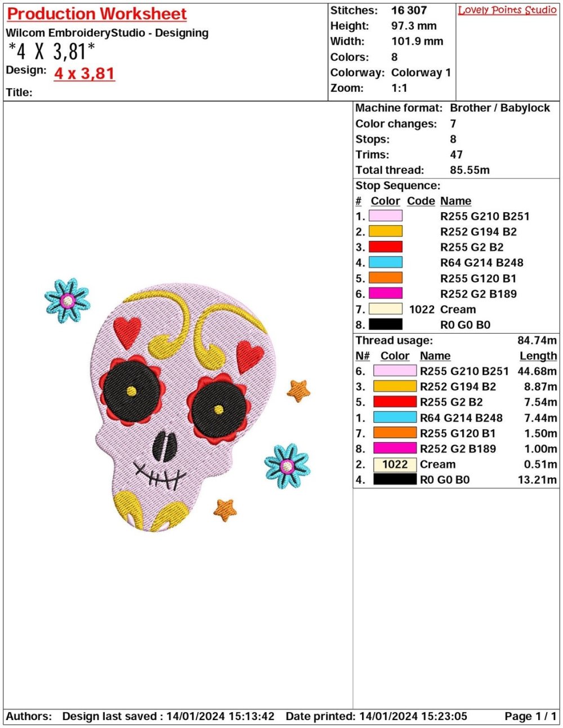The image size is (563, 728).
Task: Click the skull's black nose
Action: coord(164,445)
